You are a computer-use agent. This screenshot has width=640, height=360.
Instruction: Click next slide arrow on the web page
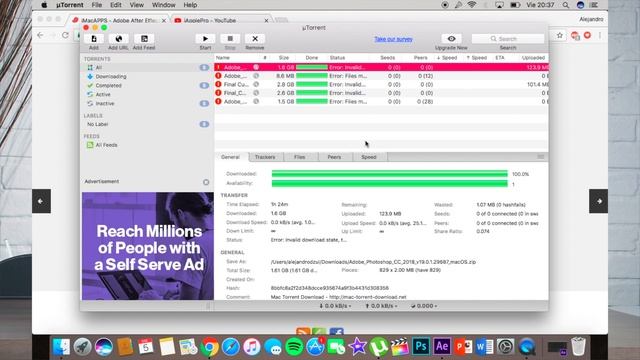[x=598, y=201]
